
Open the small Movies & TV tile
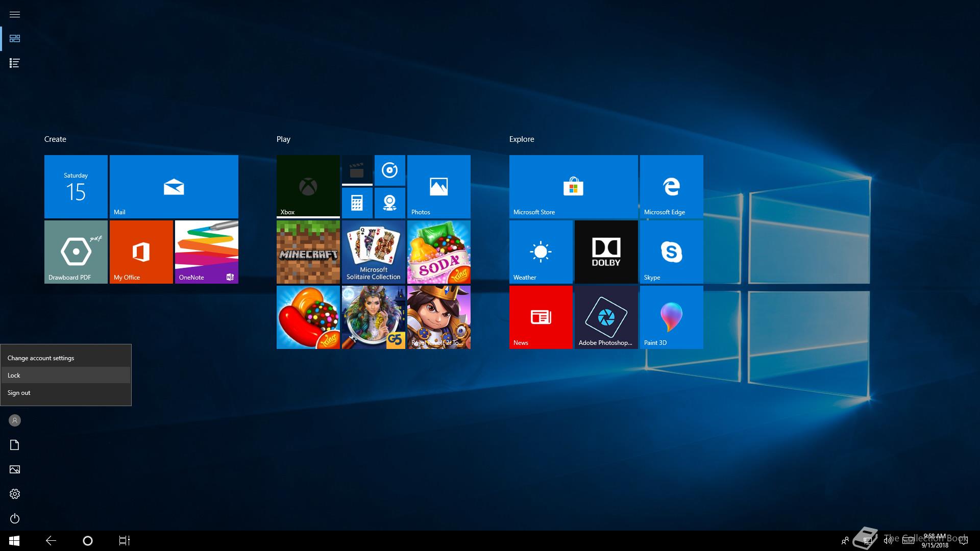(357, 170)
